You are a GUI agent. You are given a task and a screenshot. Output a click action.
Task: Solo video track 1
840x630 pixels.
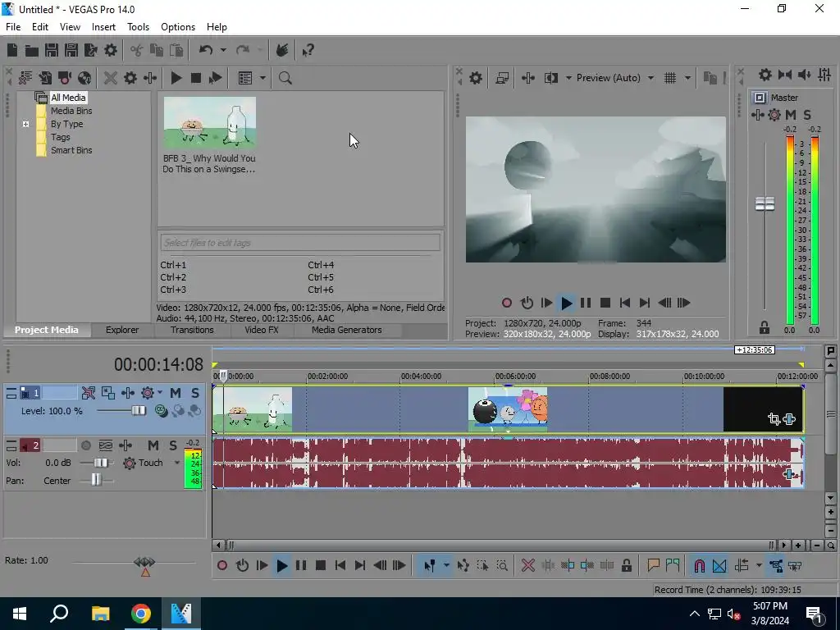coord(195,393)
